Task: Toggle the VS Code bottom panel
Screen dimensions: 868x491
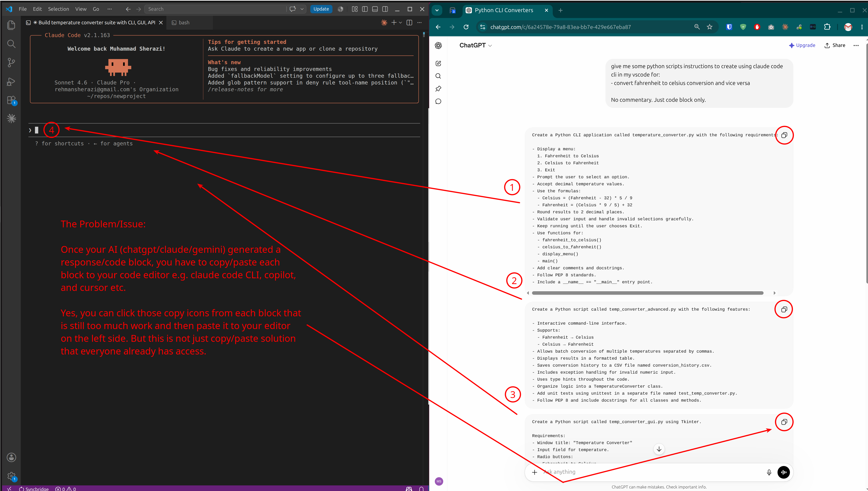Action: point(375,9)
